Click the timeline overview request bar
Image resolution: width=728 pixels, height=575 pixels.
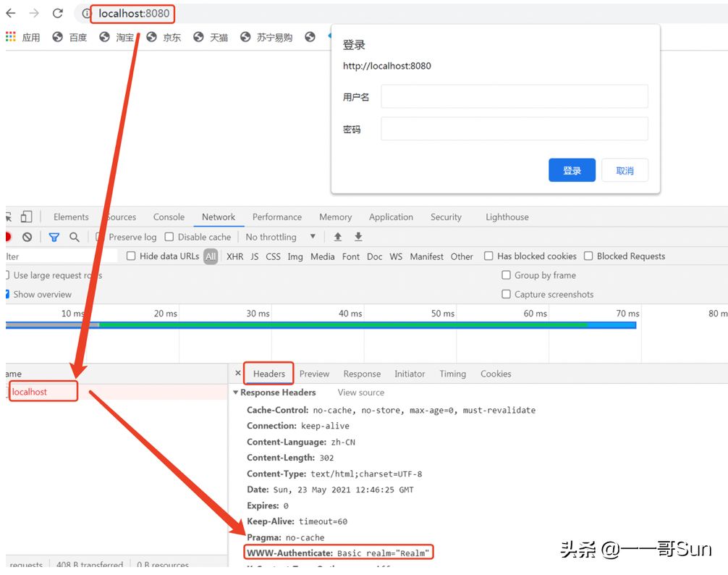point(321,325)
